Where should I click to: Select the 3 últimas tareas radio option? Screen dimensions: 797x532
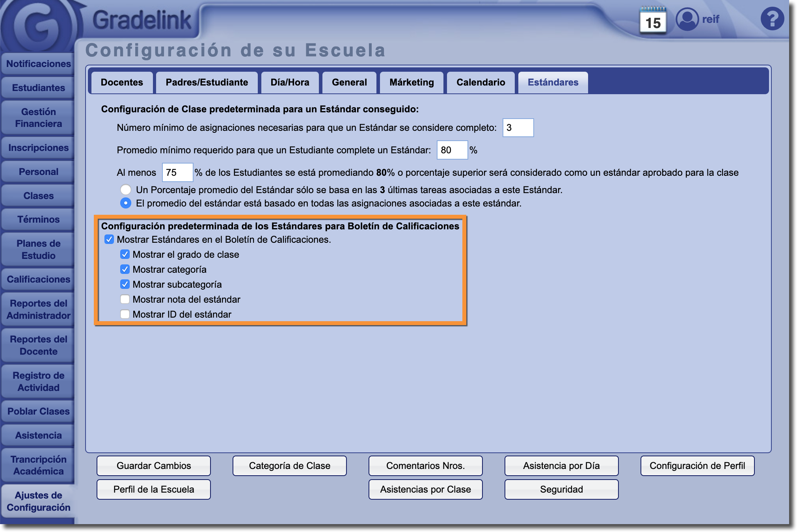coord(126,190)
